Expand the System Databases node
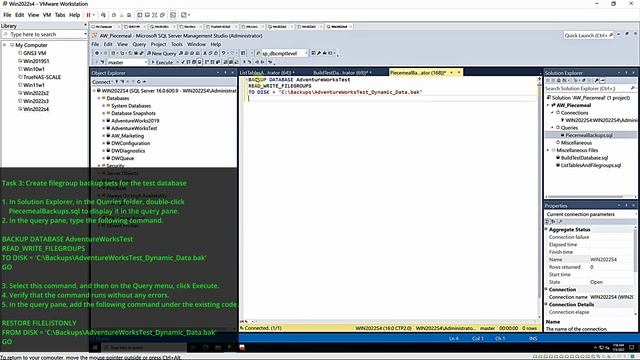 (104, 106)
